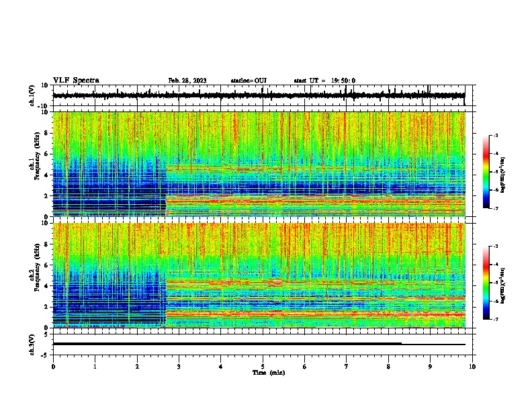
Task: Click the ch.1 colorbar log(PSD) label
Action: tap(503, 175)
